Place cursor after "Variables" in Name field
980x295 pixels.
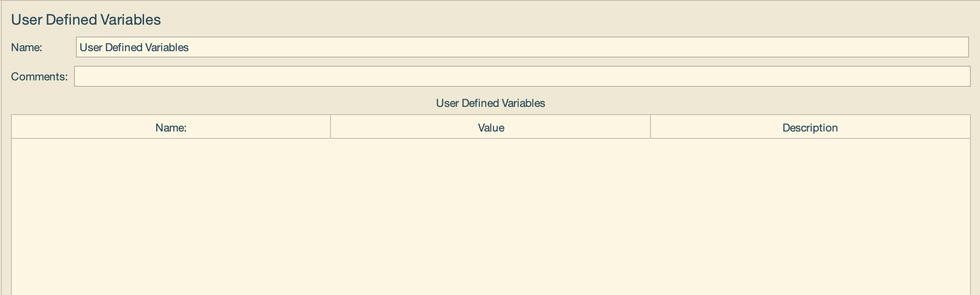pos(190,47)
